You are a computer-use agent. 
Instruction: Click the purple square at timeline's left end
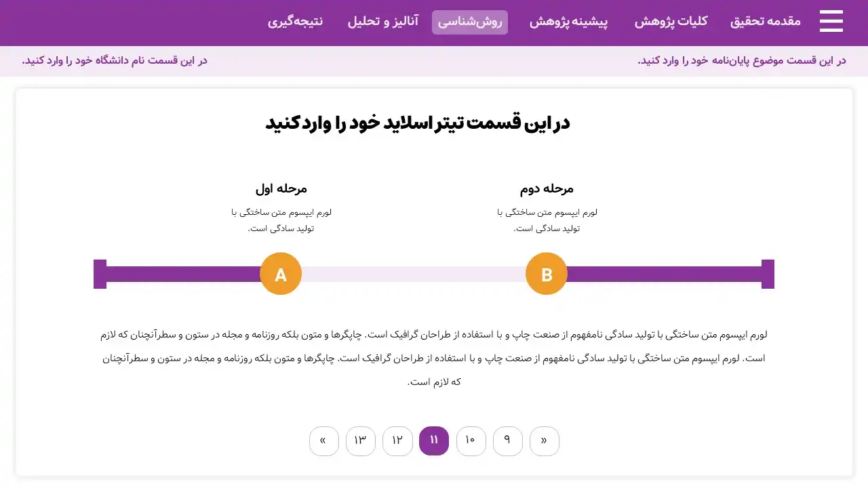tap(100, 274)
